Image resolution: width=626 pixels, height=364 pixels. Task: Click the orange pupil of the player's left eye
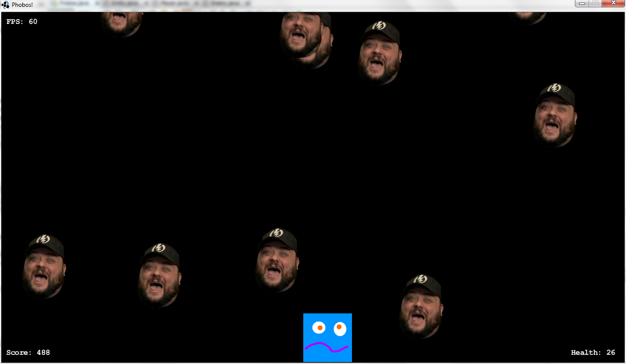click(x=320, y=328)
